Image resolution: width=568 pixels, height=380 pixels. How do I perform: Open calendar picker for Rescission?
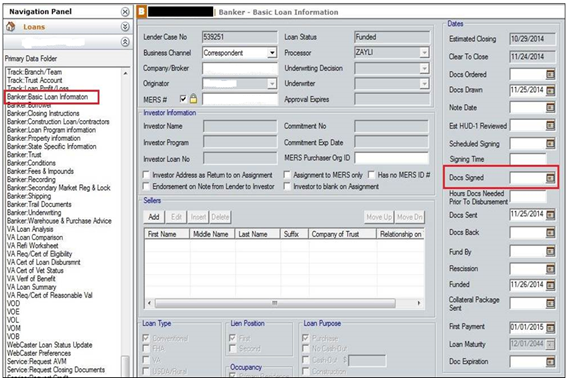point(550,269)
